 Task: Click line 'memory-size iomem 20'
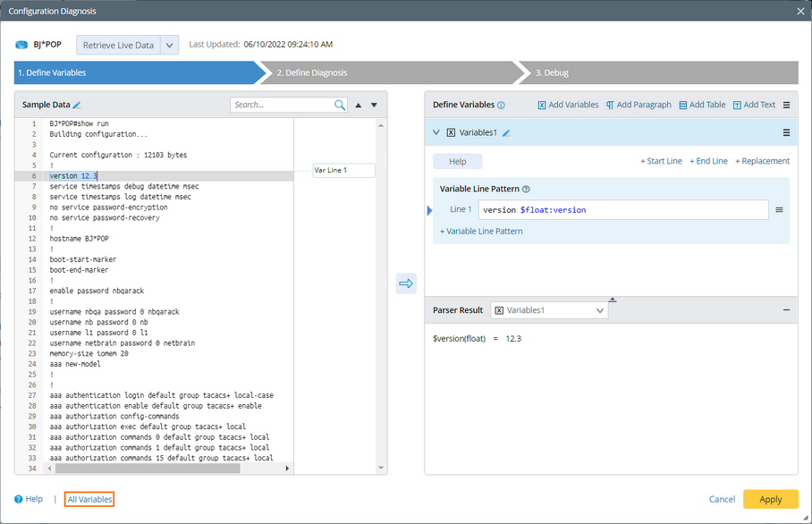[89, 353]
